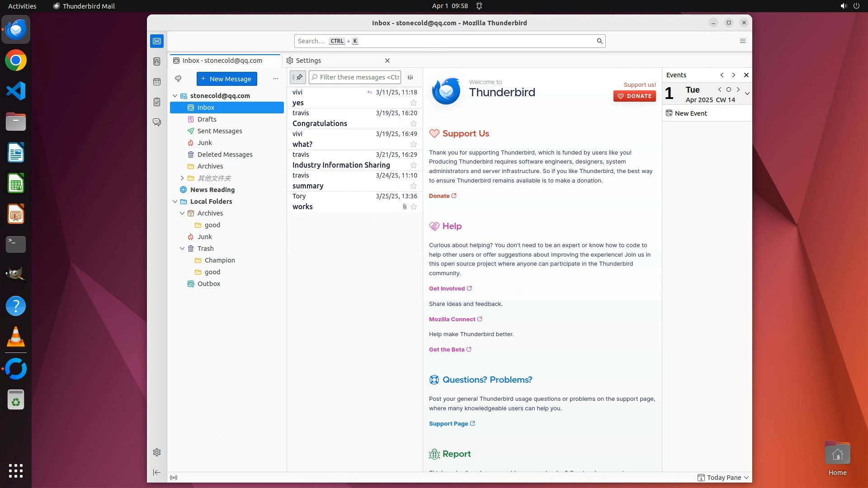Open the Calendar space icon
This screenshot has height=488, width=868.
[x=157, y=82]
